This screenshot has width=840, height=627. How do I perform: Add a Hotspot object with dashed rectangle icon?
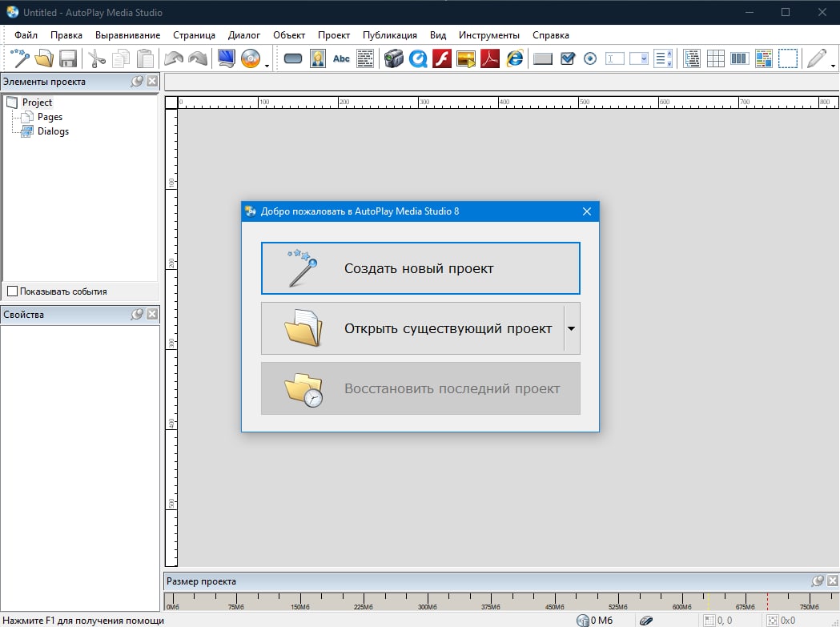[787, 58]
